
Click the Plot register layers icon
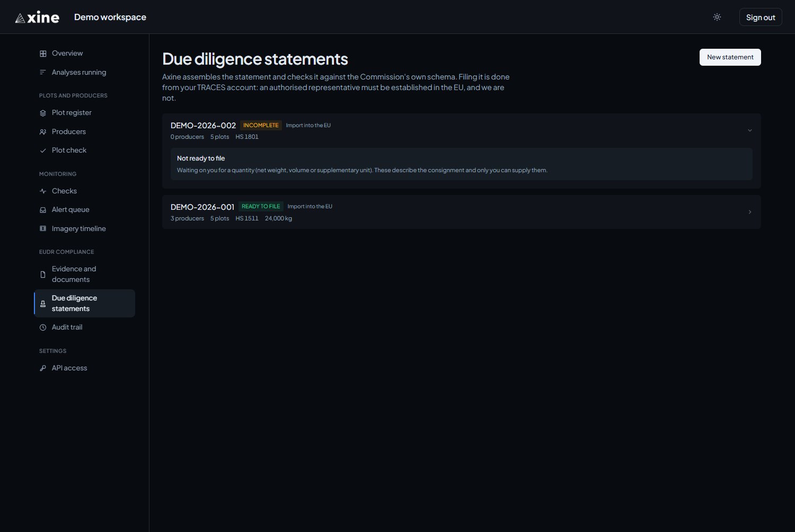43,113
